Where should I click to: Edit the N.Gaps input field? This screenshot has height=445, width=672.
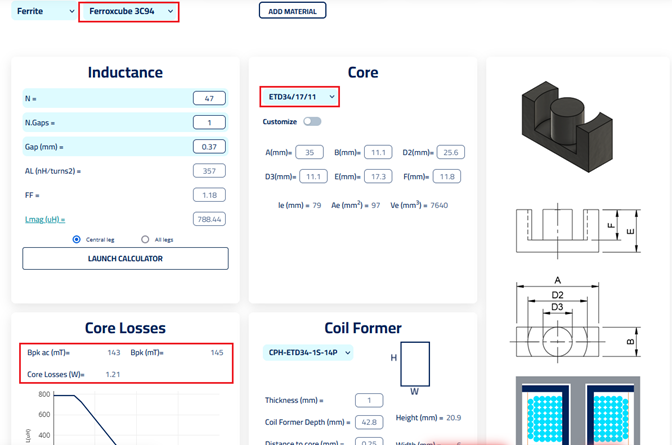click(209, 122)
